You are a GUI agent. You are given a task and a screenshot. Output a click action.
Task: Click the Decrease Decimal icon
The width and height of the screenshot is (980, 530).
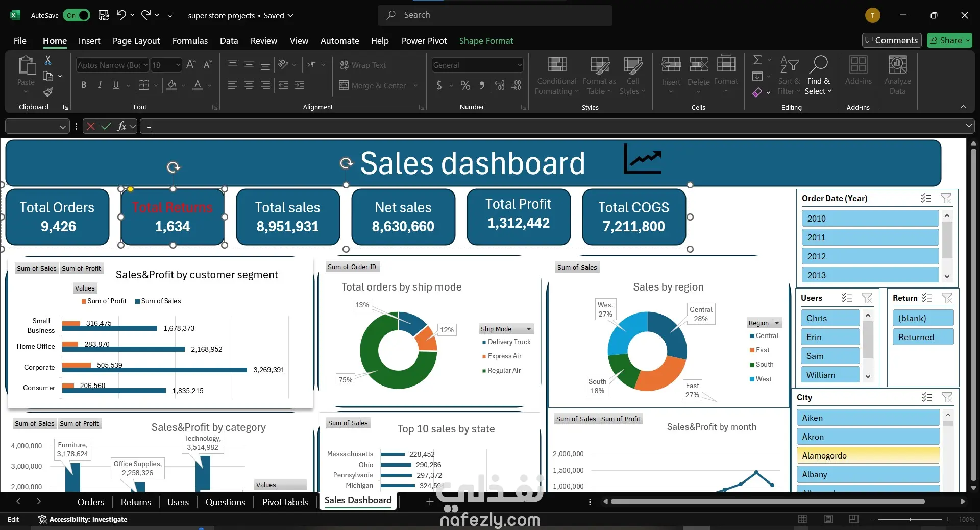[517, 85]
